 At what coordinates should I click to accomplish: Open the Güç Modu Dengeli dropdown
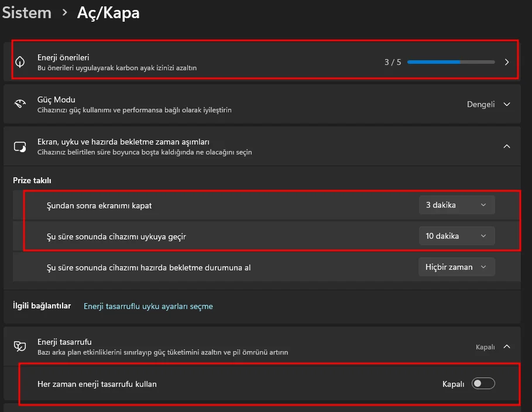488,104
